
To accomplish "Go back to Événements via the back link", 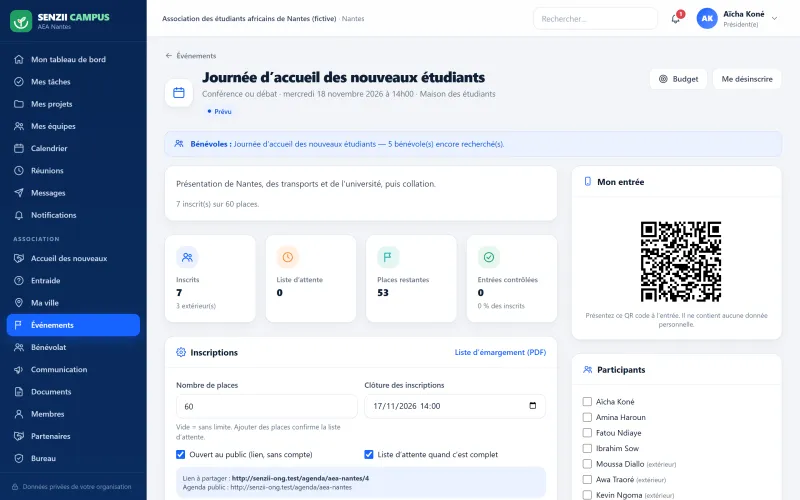I will tap(191, 56).
